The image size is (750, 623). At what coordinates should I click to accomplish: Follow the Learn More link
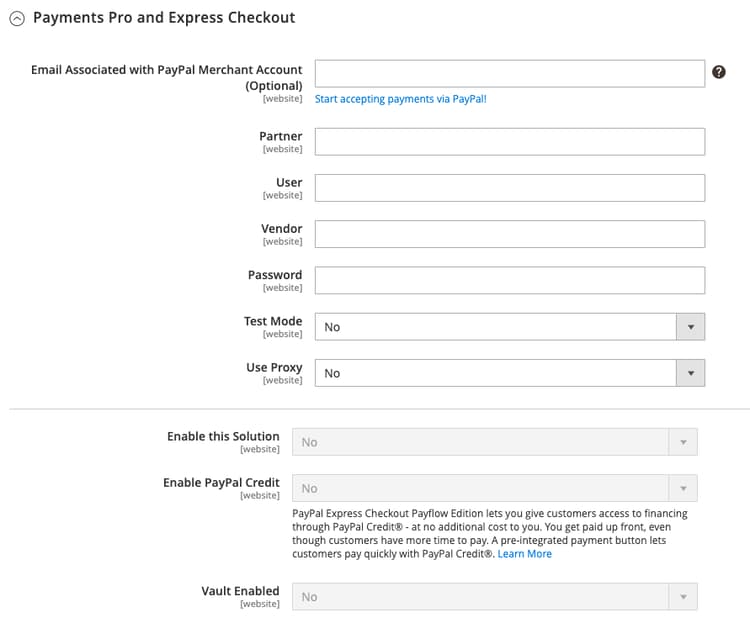525,554
